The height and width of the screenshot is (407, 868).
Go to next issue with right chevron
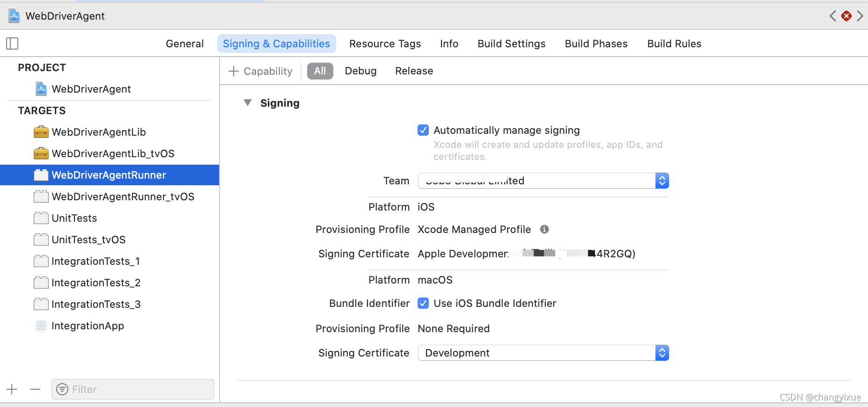pyautogui.click(x=860, y=16)
